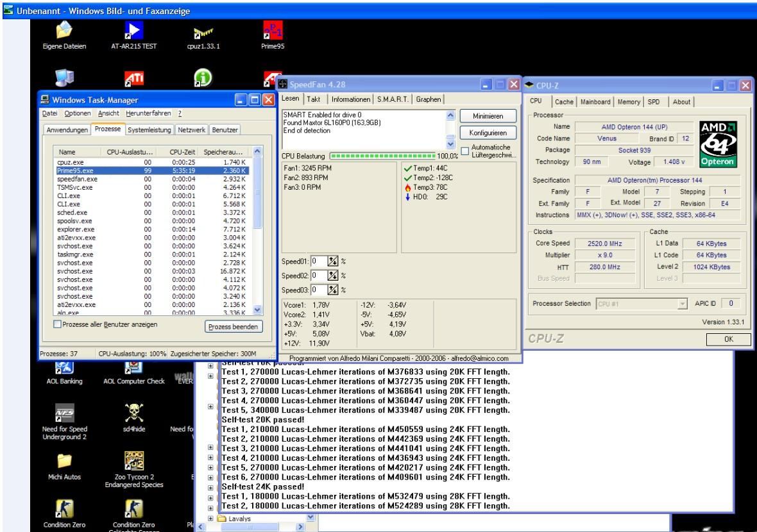The width and height of the screenshot is (757, 532).
Task: Switch to the Anwendungen tab
Action: (67, 129)
